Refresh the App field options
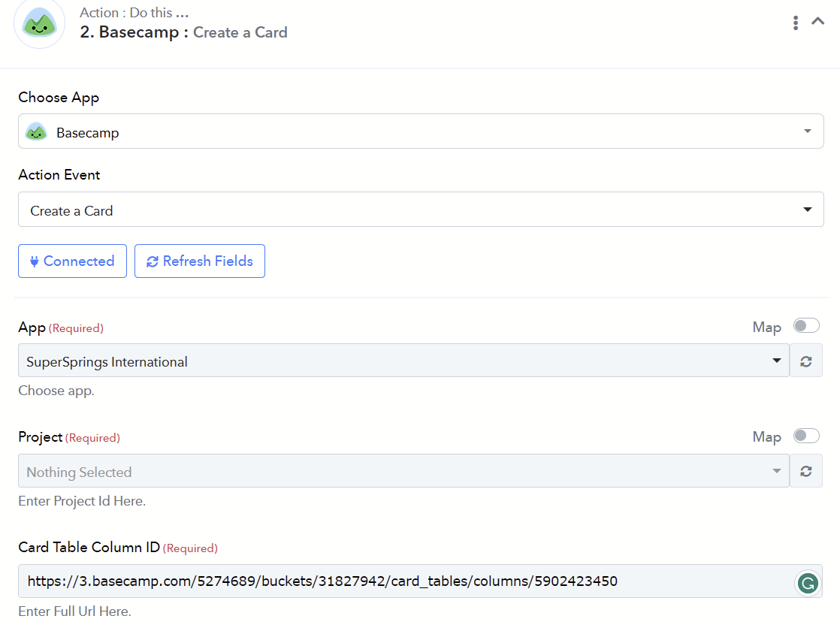This screenshot has width=840, height=631. click(x=805, y=361)
